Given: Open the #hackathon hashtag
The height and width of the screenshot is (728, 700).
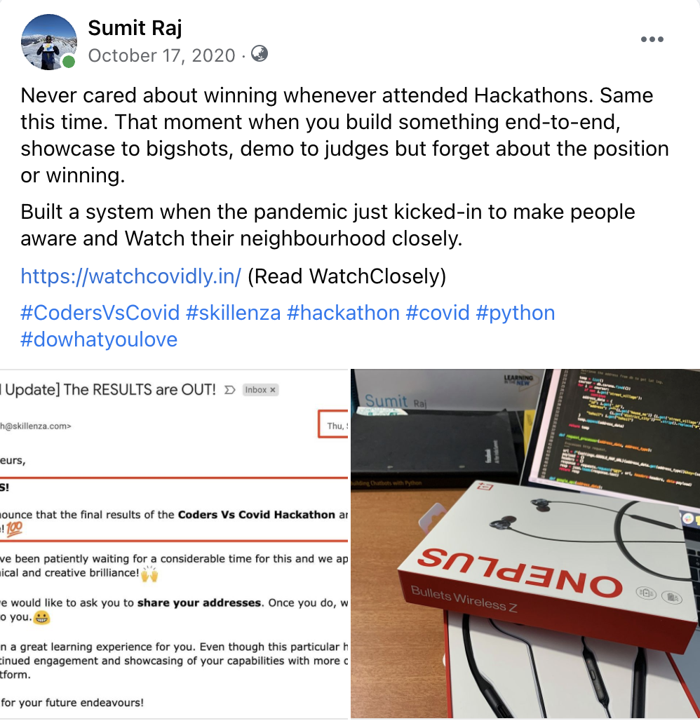Looking at the screenshot, I should click(x=343, y=313).
